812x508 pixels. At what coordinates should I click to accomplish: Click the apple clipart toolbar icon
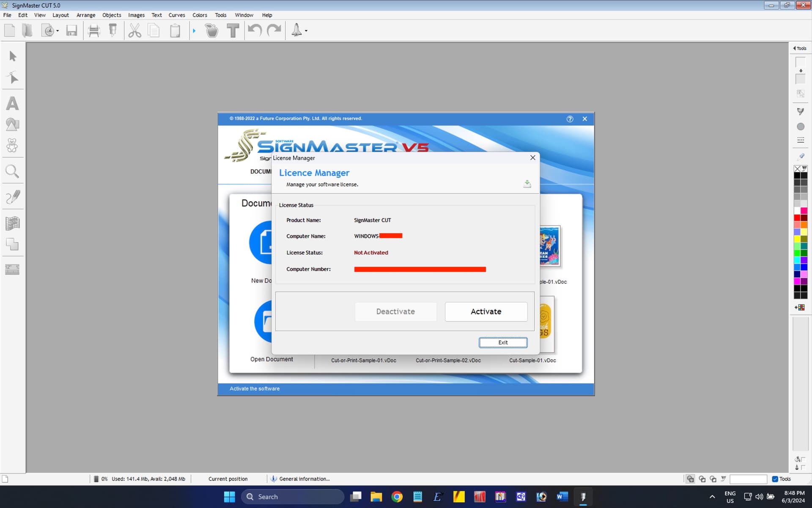pyautogui.click(x=211, y=30)
